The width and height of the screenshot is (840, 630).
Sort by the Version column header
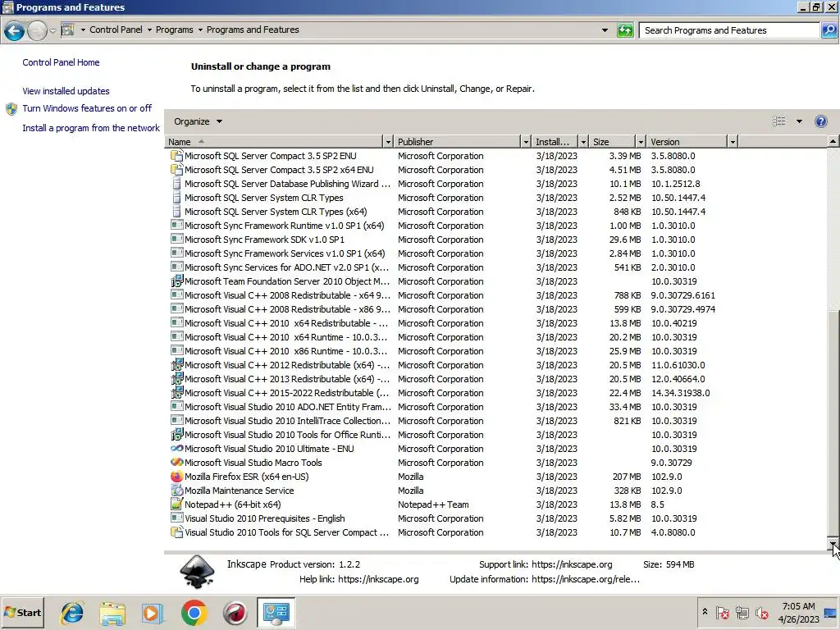(x=687, y=142)
